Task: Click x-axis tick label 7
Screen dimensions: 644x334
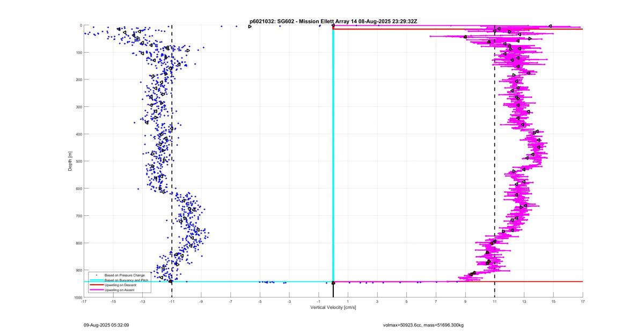Action: click(x=436, y=302)
